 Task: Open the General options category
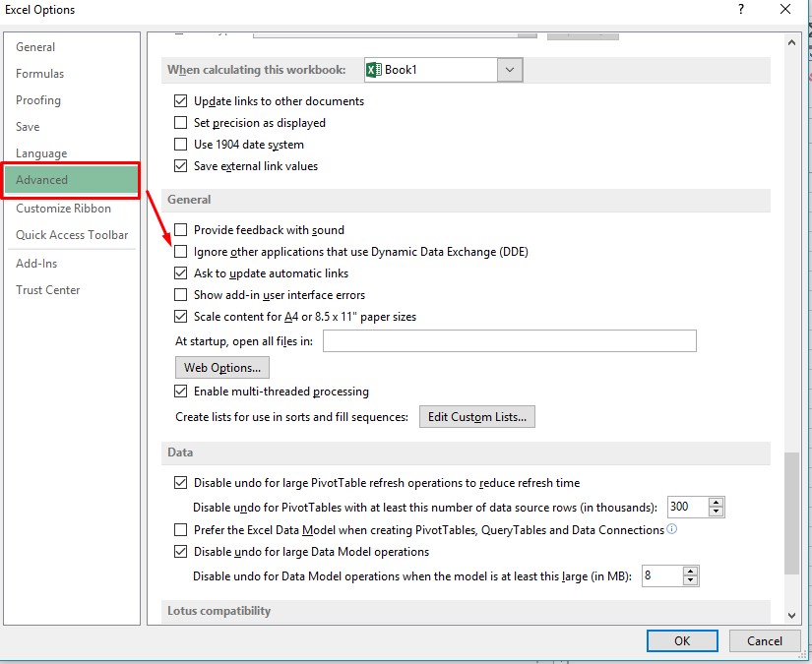pos(35,47)
